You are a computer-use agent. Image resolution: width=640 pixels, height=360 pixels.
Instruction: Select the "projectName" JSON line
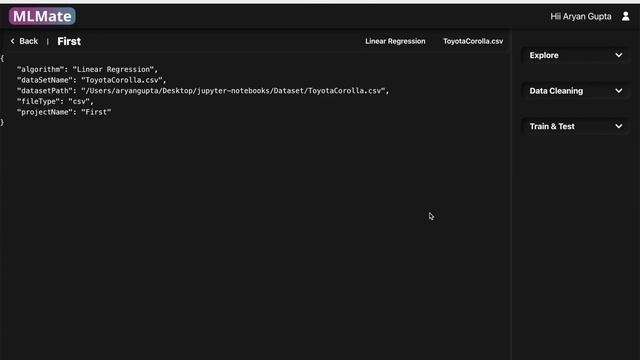[x=64, y=112]
